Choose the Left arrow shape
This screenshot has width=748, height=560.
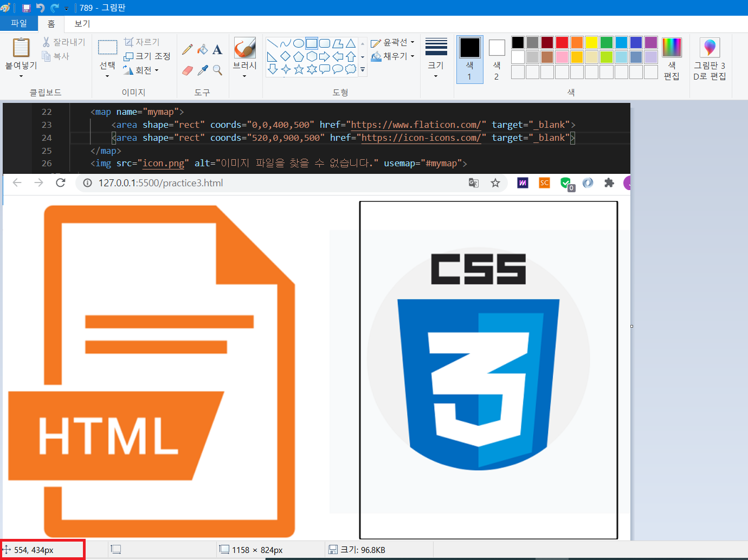[338, 56]
